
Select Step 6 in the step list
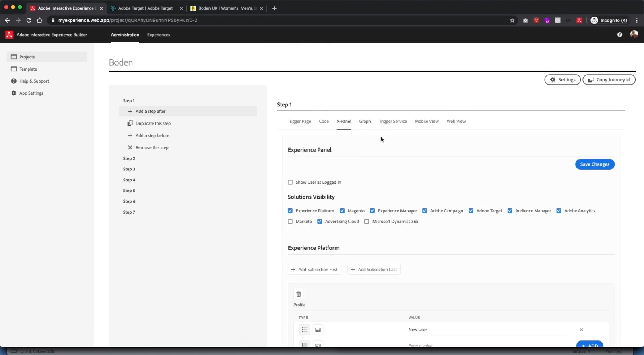129,201
